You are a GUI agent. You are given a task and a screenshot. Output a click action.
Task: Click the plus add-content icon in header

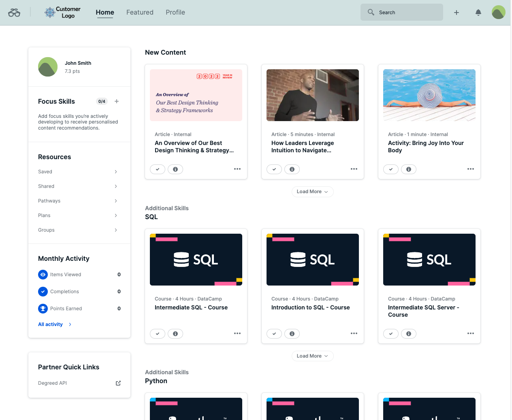(x=457, y=13)
